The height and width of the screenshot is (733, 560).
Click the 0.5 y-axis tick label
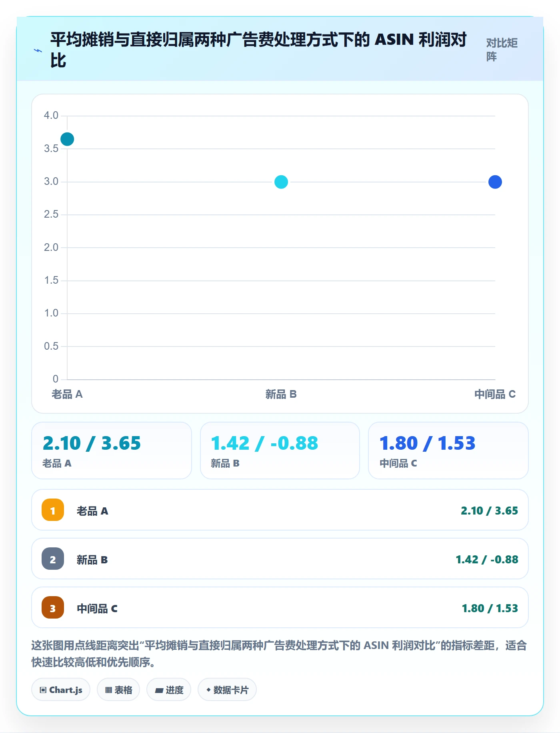coord(51,346)
